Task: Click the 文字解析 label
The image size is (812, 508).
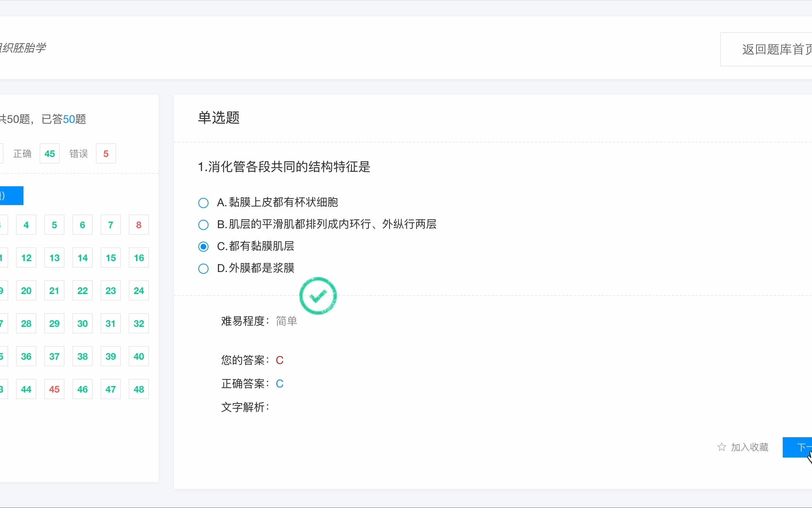Action: pos(245,407)
